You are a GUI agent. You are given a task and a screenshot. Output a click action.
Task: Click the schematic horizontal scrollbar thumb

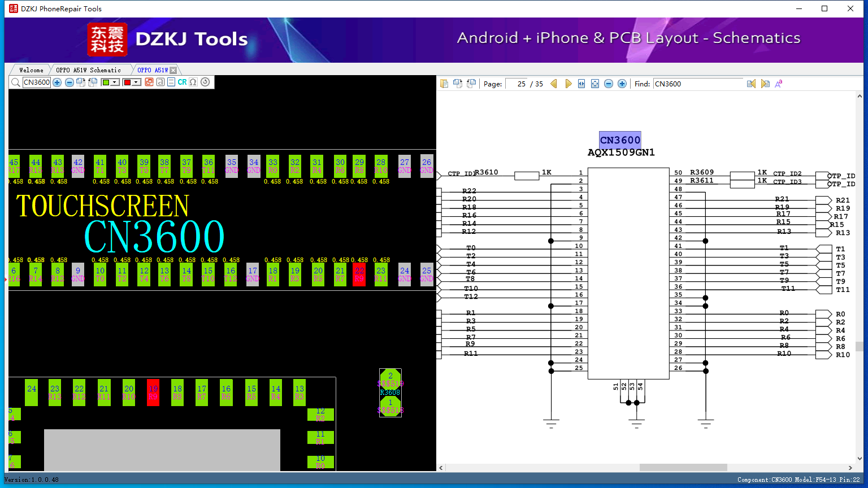coord(683,468)
